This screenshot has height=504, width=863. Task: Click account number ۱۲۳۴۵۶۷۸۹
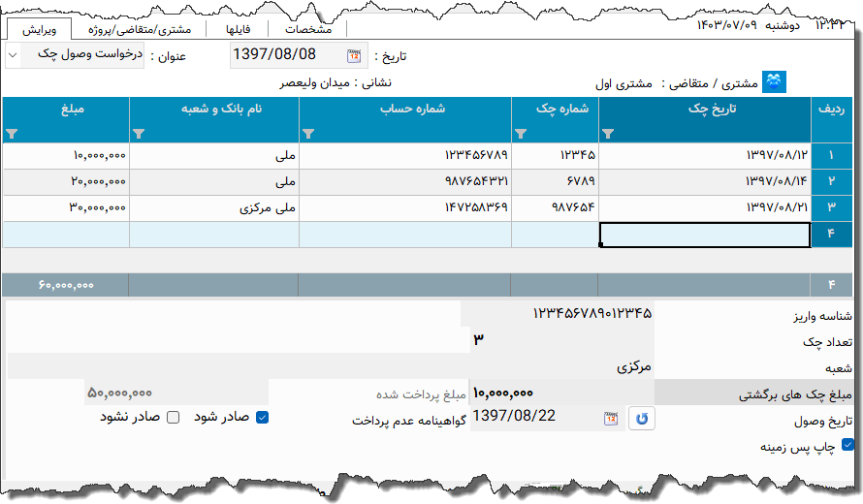(x=405, y=156)
